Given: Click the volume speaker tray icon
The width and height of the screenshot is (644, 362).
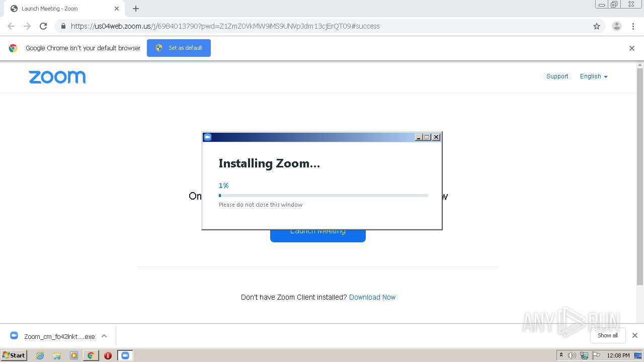Looking at the screenshot, I should tap(572, 355).
